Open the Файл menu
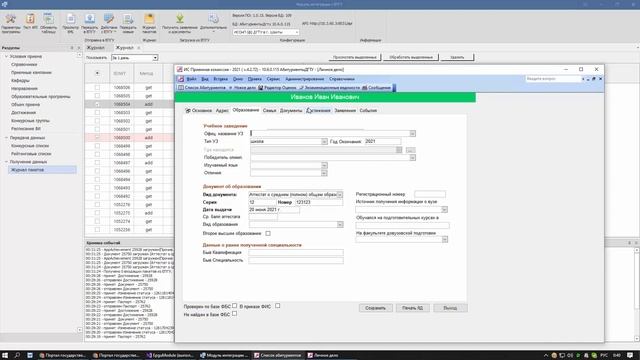This screenshot has width=640, height=360. click(191, 79)
